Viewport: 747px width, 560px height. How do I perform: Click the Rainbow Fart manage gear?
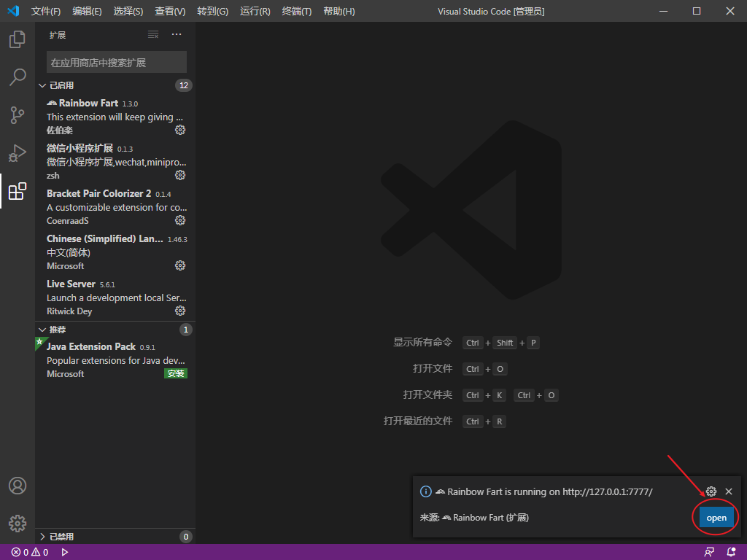[x=180, y=130]
